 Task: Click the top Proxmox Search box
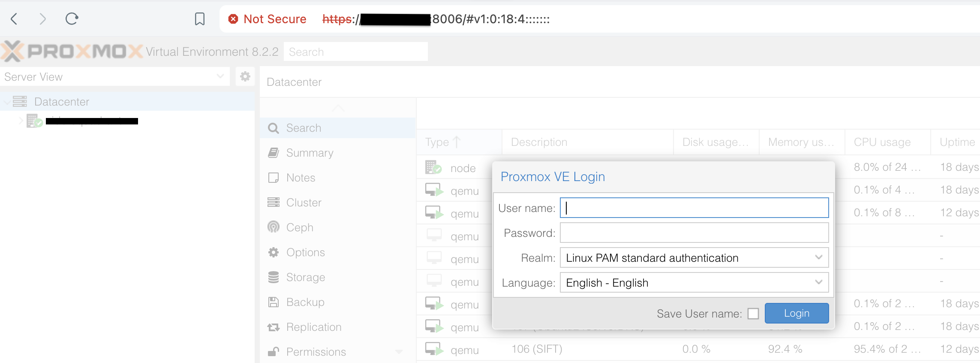click(x=355, y=51)
